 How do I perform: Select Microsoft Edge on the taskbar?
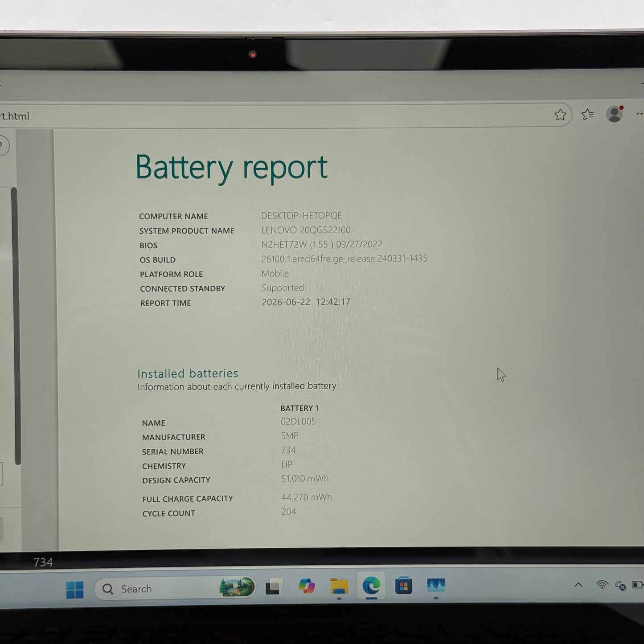371,586
